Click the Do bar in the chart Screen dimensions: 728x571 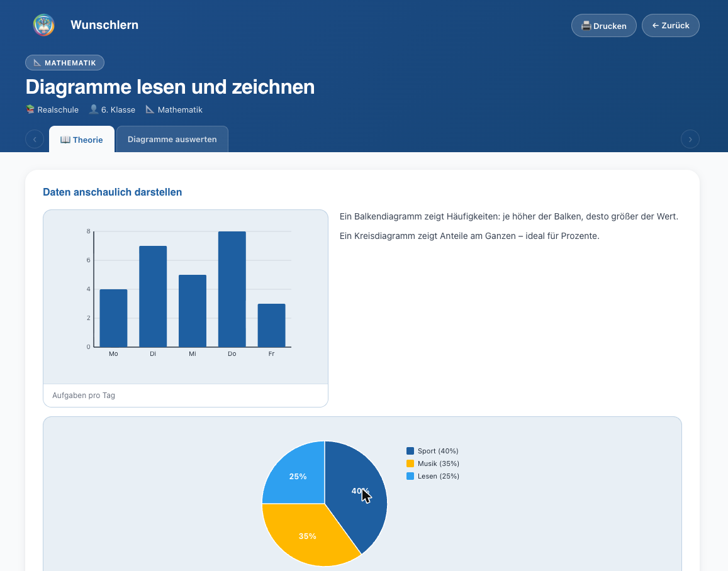232,289
